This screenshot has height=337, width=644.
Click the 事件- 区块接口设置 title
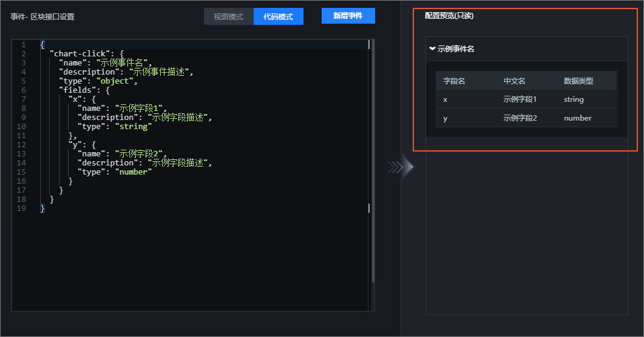point(42,17)
